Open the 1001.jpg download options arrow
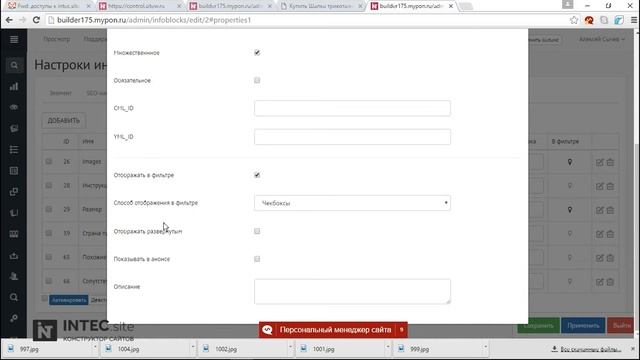This screenshot has width=640, height=360. 388,348
